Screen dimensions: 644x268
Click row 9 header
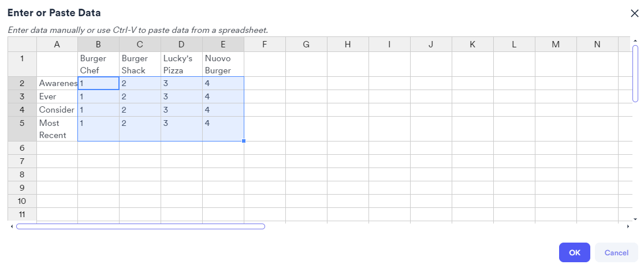tap(22, 188)
